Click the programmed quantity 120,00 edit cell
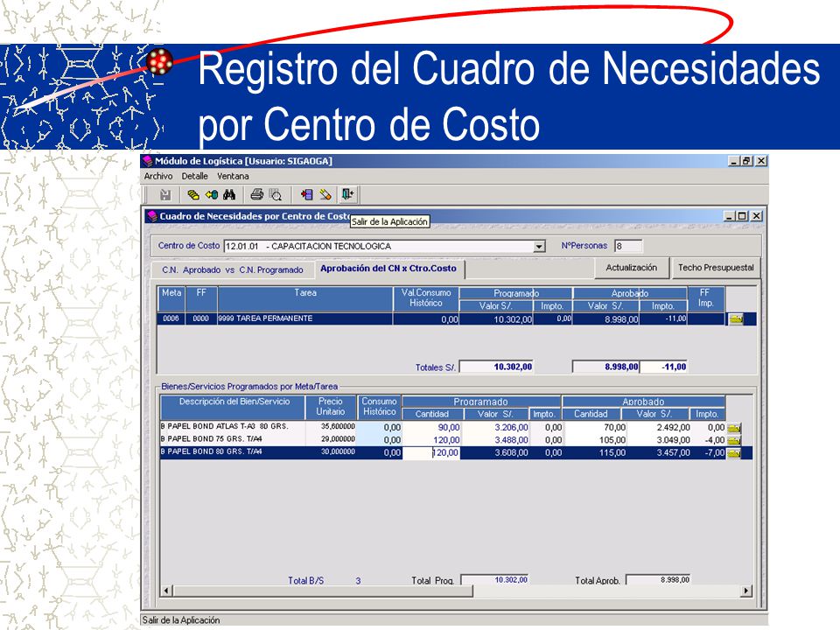 click(431, 452)
